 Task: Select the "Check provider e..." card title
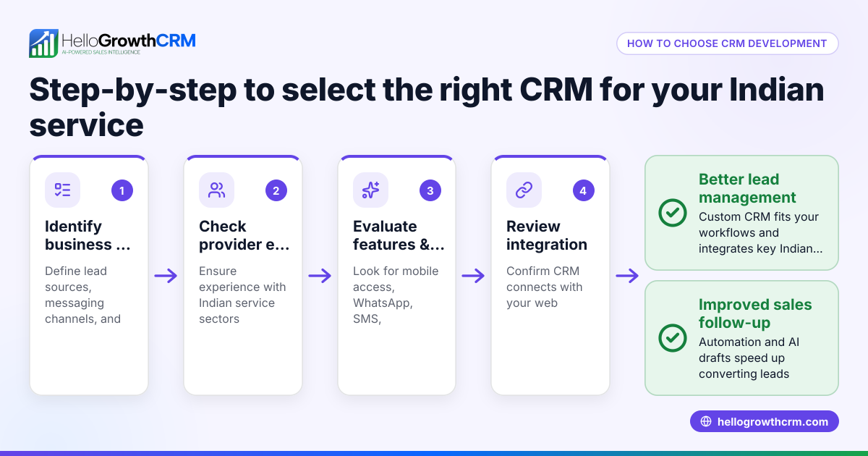click(x=244, y=235)
